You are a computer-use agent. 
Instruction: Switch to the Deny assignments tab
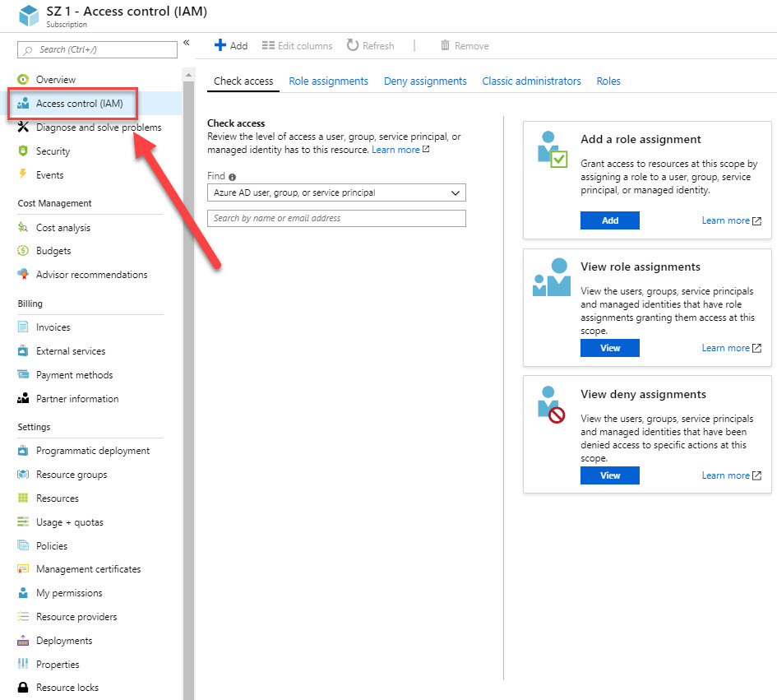(425, 81)
